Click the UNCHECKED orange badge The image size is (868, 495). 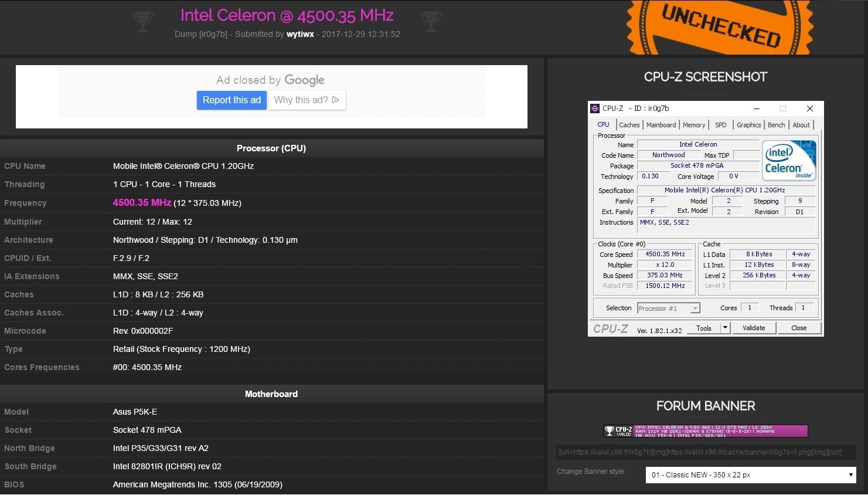tap(720, 26)
